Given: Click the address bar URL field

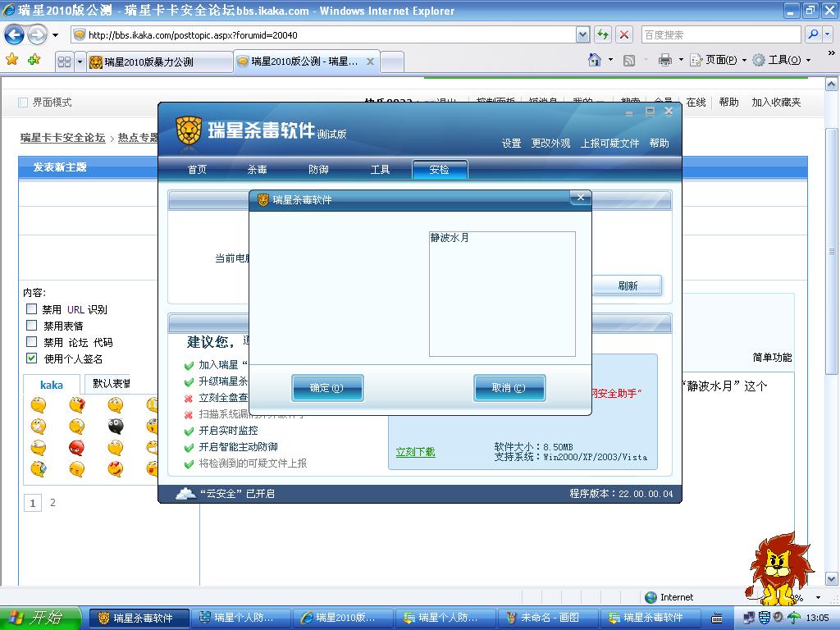Looking at the screenshot, I should point(323,34).
